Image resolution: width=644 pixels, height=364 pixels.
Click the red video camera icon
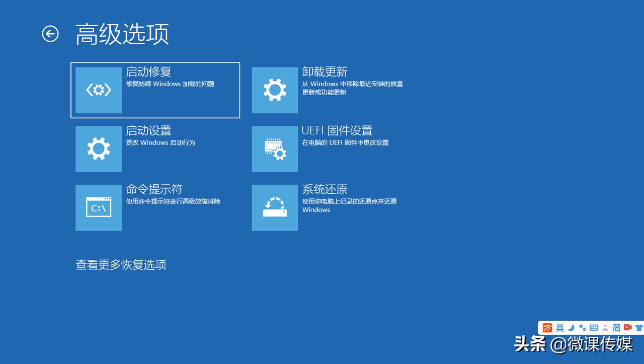[627, 327]
